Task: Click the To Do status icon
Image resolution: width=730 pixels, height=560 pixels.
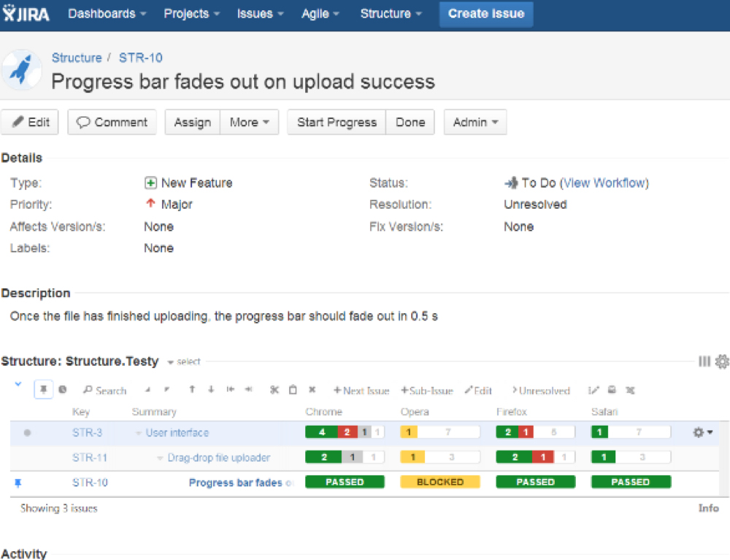Action: click(511, 183)
